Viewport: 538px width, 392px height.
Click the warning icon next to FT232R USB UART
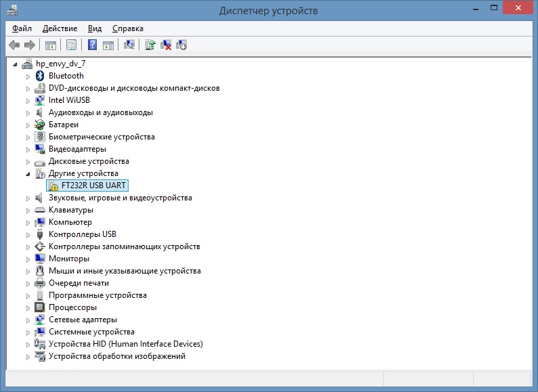click(53, 186)
